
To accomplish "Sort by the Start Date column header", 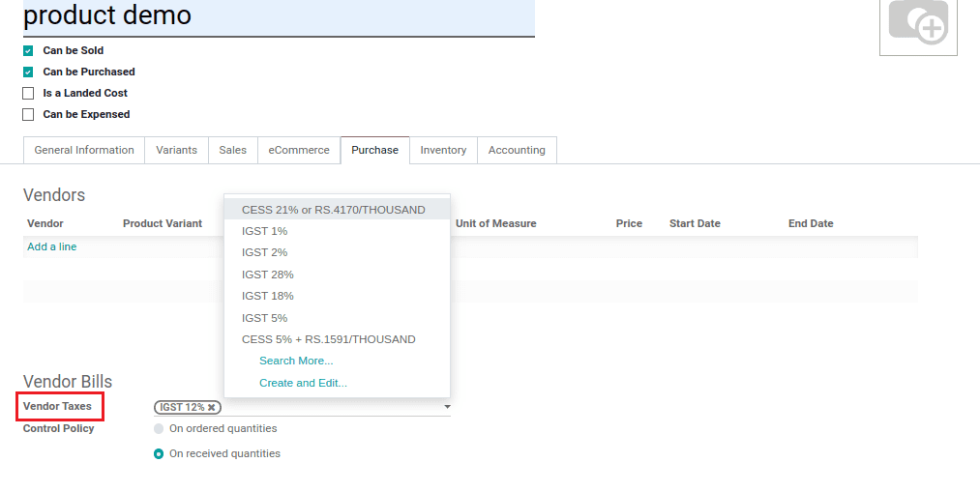I will click(x=695, y=223).
